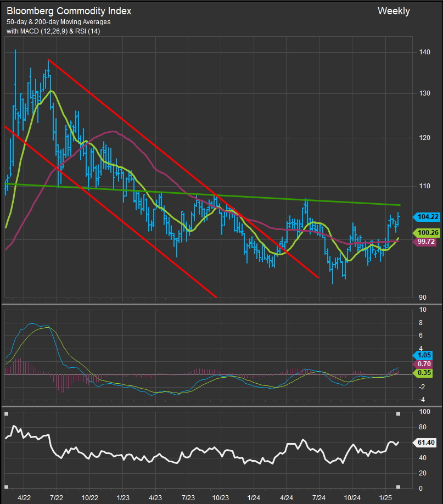This screenshot has height=504, width=443.
Task: Click the 100 label on the RSI axis
Action: 424,412
